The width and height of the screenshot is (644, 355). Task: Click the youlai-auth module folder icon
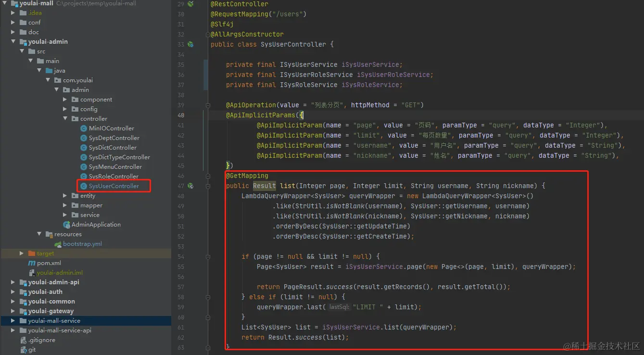tap(23, 292)
